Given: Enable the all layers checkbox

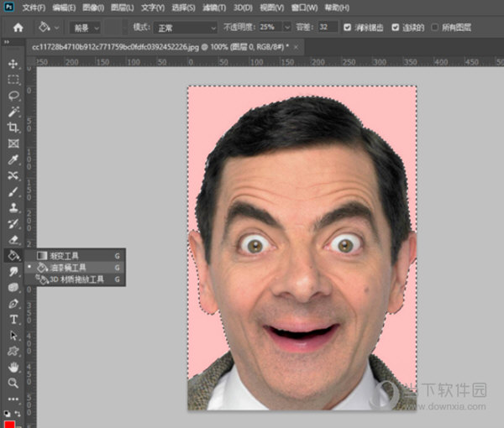Looking at the screenshot, I should pos(434,28).
